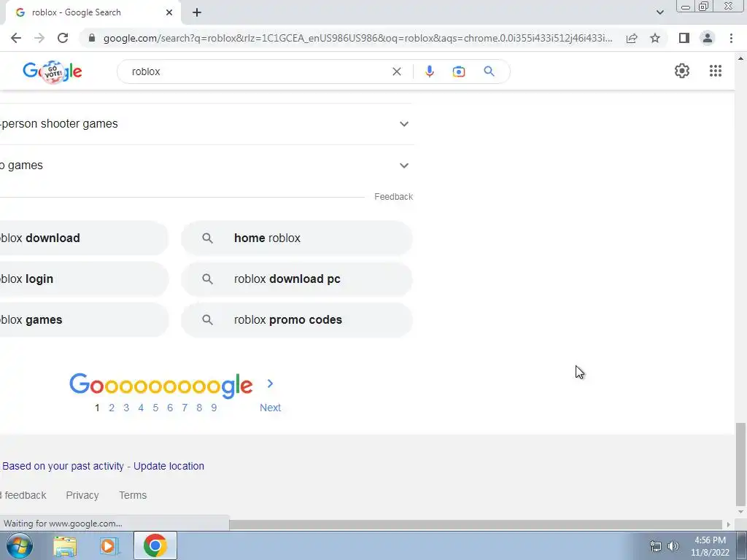Click inside the roblox search field
The image size is (747, 560).
[x=258, y=71]
